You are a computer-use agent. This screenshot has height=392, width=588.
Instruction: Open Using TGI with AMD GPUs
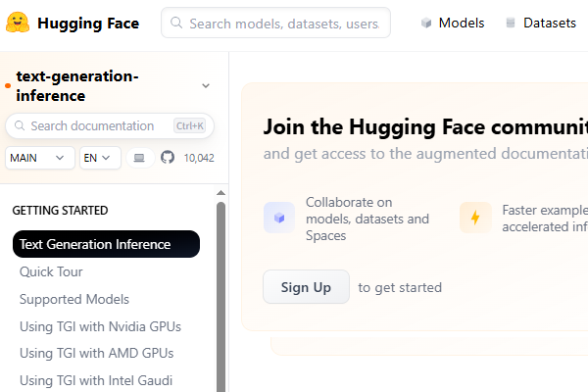coord(96,354)
